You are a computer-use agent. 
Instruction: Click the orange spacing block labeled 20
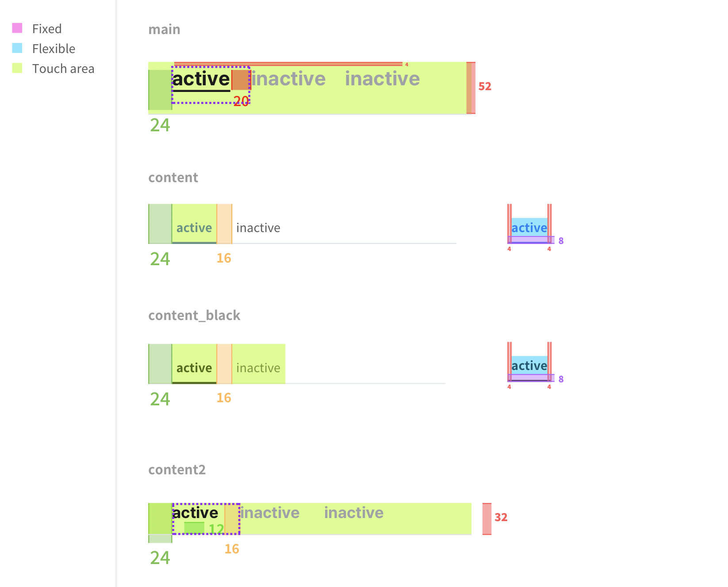point(241,80)
